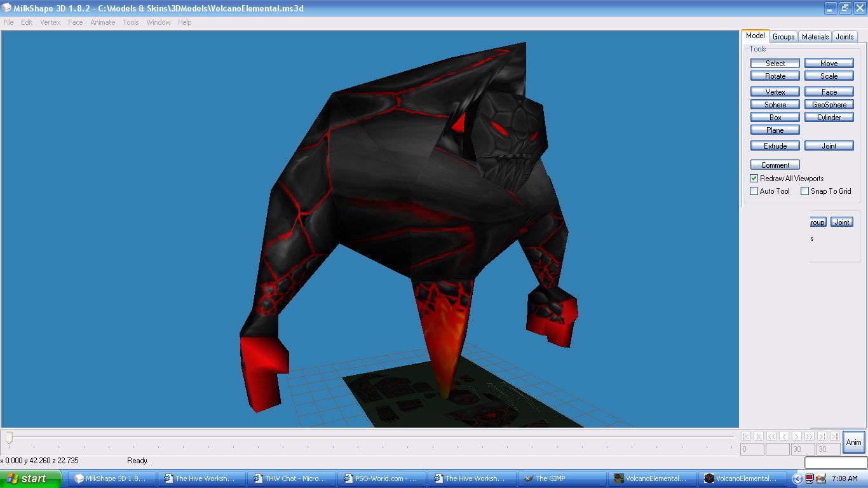Switch to the Model tab
The width and height of the screenshot is (868, 488).
pyautogui.click(x=756, y=36)
